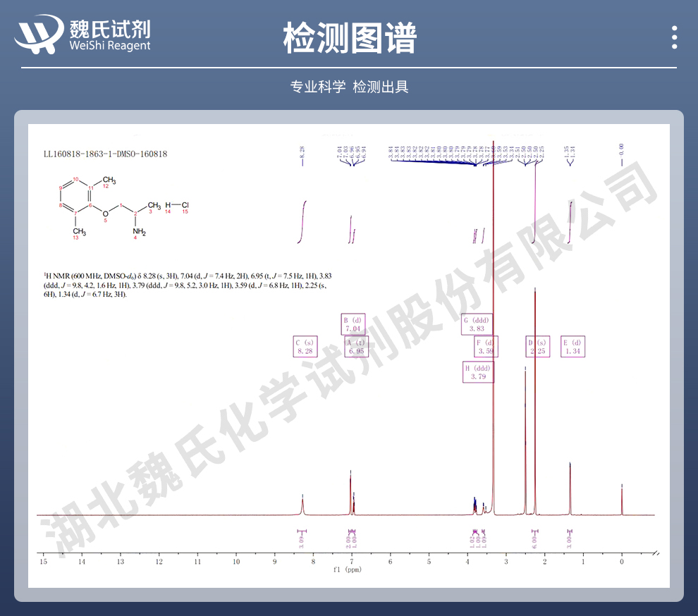Click the axis tick labeled 10

(x=236, y=562)
